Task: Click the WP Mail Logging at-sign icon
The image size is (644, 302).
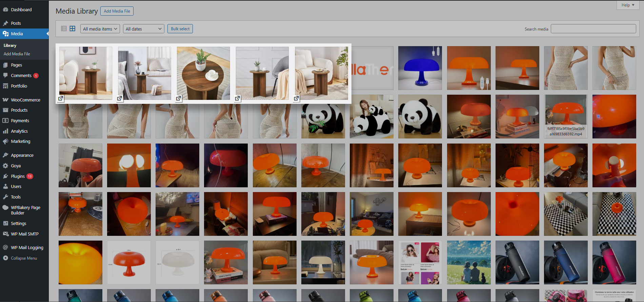Action: click(5, 247)
